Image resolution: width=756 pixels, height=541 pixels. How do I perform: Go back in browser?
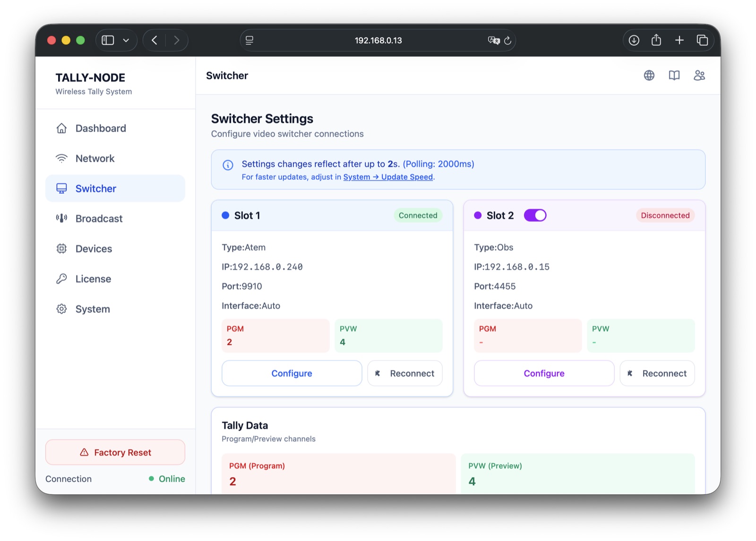tap(154, 40)
